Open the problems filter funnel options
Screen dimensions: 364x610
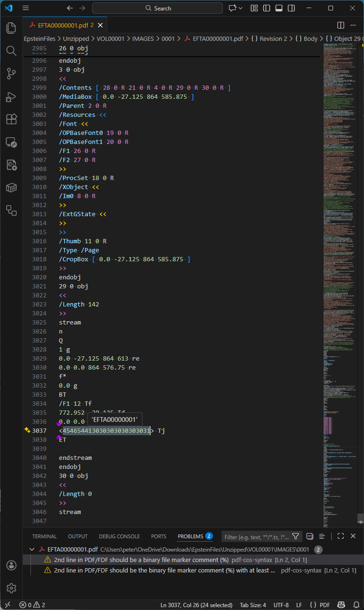tap(296, 536)
